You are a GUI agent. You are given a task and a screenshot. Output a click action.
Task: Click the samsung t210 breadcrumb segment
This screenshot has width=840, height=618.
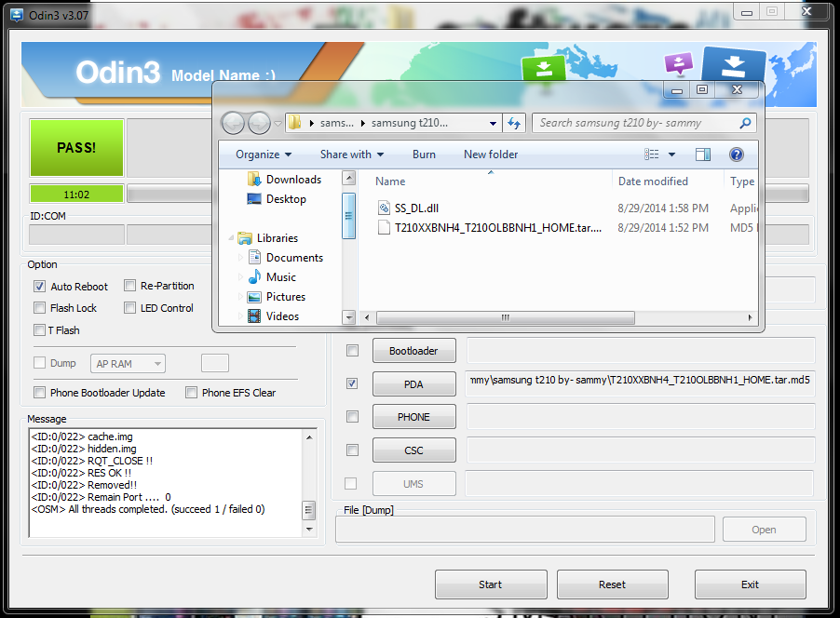pos(409,123)
